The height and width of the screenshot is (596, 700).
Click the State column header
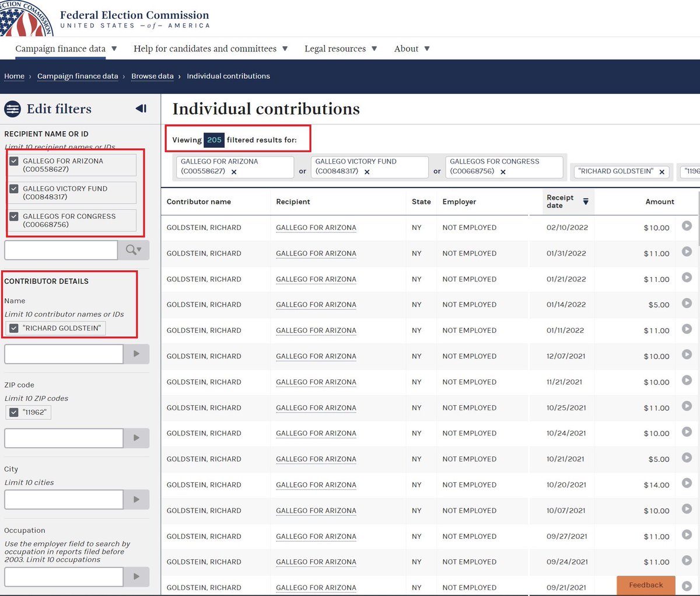click(x=421, y=201)
